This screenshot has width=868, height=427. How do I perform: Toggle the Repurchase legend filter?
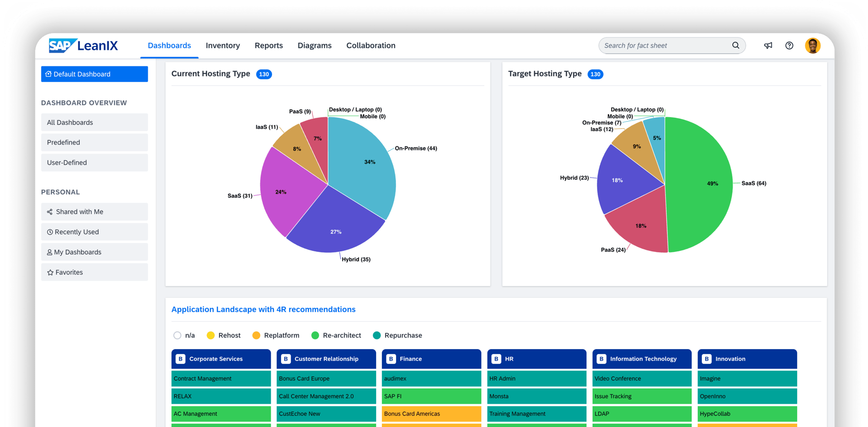[x=397, y=335]
